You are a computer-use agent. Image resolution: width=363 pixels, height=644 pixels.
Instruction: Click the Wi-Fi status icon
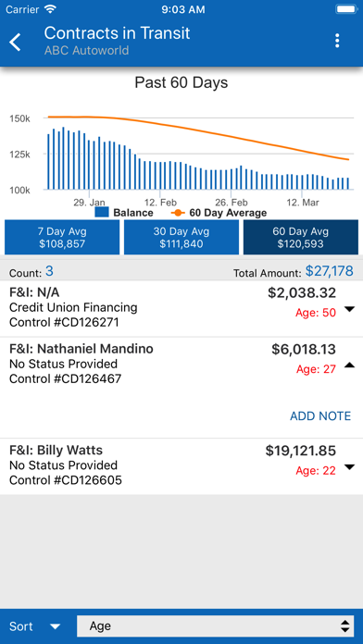click(51, 9)
